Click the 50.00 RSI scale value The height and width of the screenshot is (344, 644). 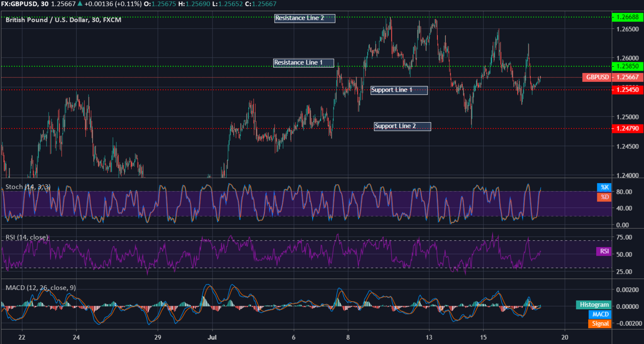(624, 255)
